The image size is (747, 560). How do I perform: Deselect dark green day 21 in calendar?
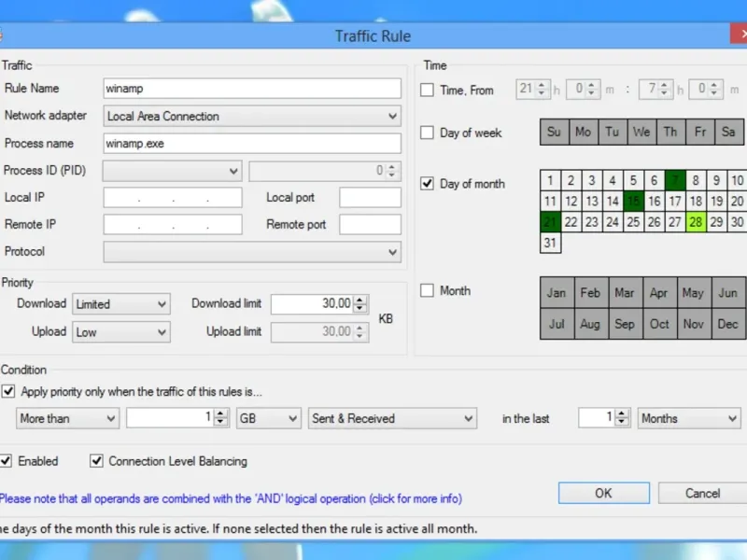tap(550, 222)
